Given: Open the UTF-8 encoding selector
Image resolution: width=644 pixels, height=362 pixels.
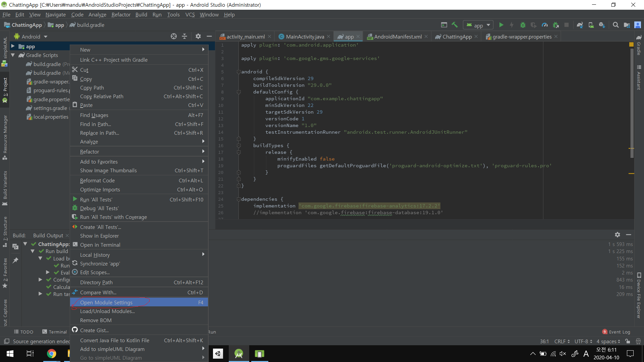Looking at the screenshot, I should pos(583,341).
